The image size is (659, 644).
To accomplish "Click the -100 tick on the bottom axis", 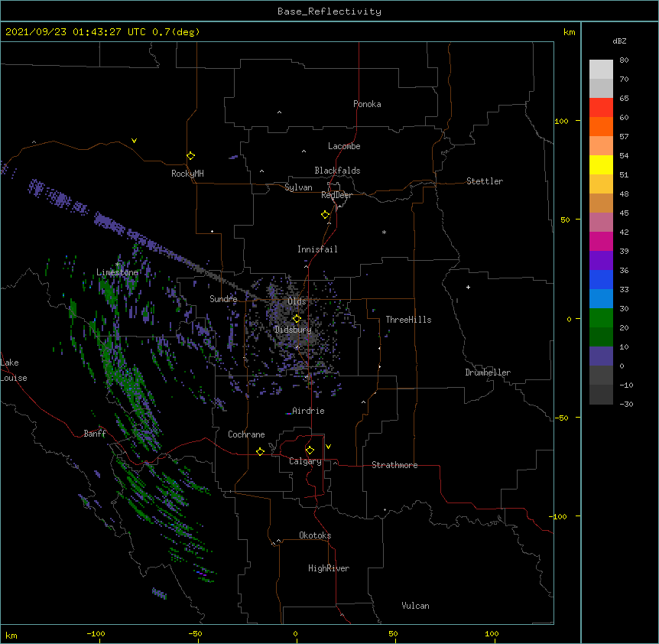I will pyautogui.click(x=96, y=633).
